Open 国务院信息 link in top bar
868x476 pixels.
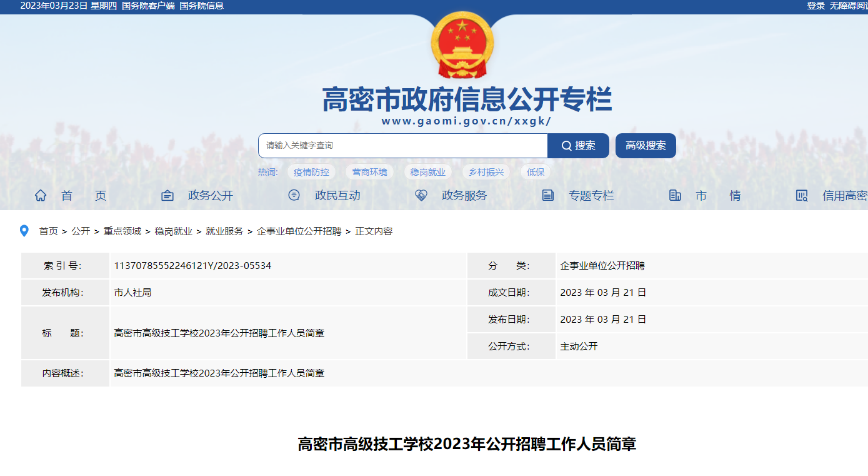pos(201,6)
